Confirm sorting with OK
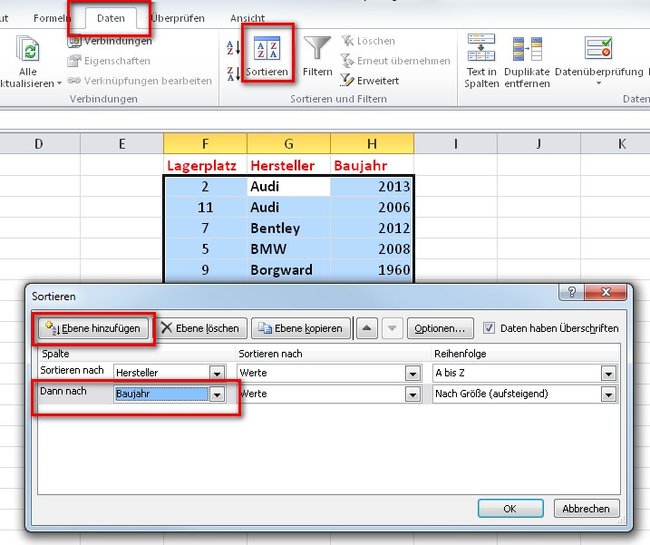This screenshot has height=545, width=650. (510, 508)
